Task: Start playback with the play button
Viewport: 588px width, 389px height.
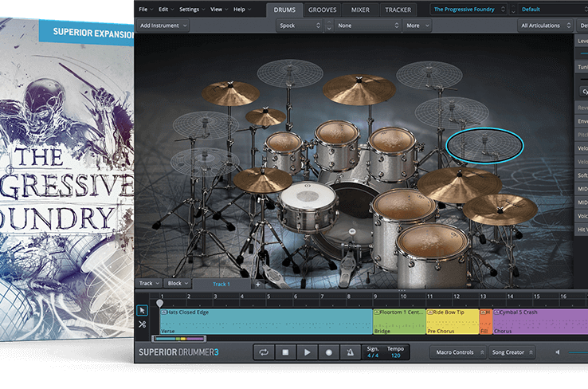Action: (307, 352)
